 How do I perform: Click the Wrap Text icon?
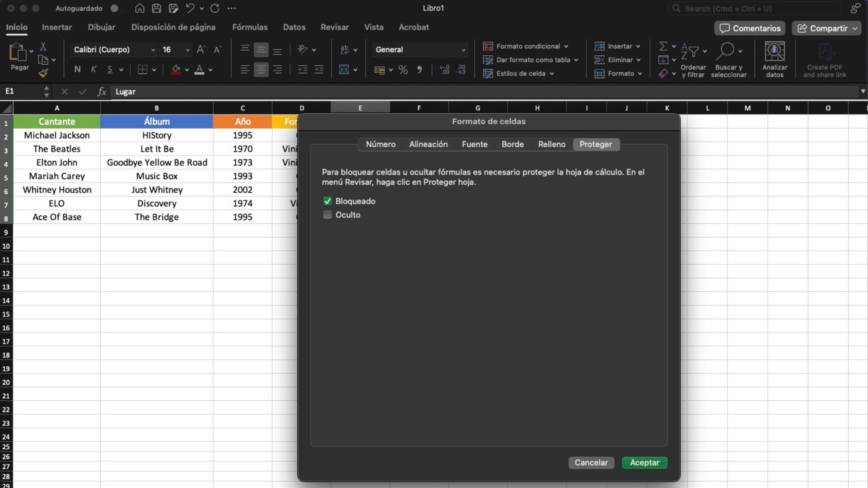(x=344, y=49)
